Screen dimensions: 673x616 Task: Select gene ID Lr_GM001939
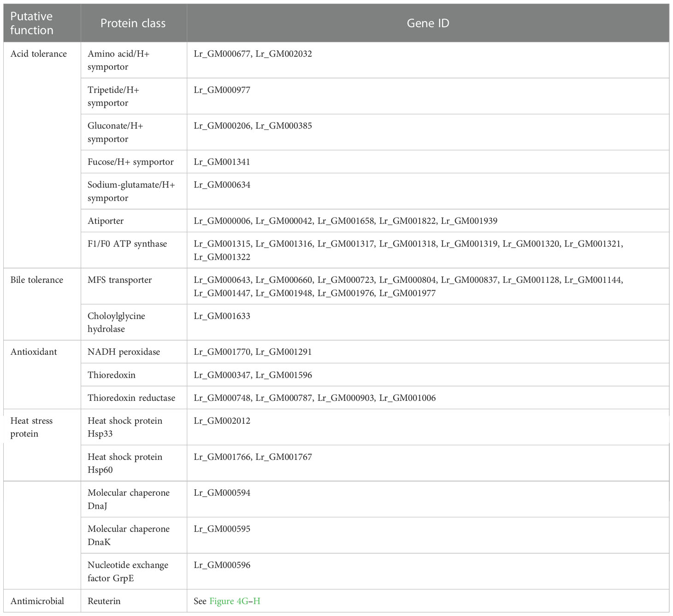(469, 221)
